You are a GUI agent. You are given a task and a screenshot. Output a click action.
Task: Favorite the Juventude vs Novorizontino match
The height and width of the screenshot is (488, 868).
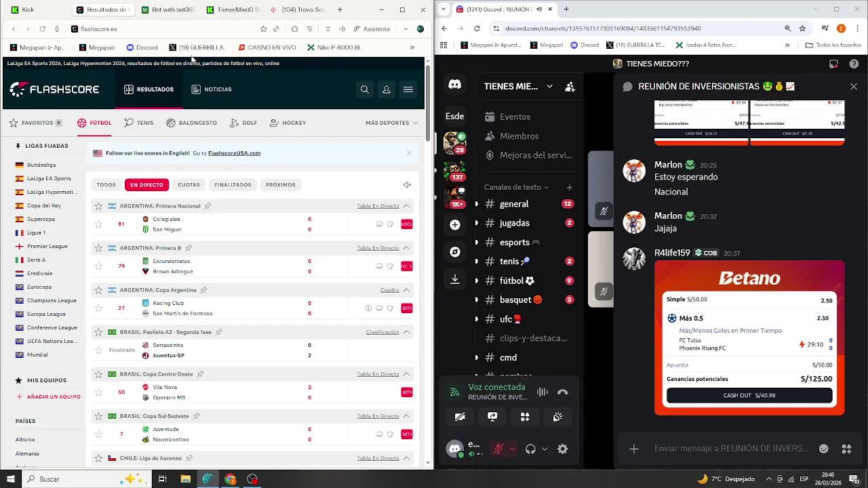pos(98,434)
